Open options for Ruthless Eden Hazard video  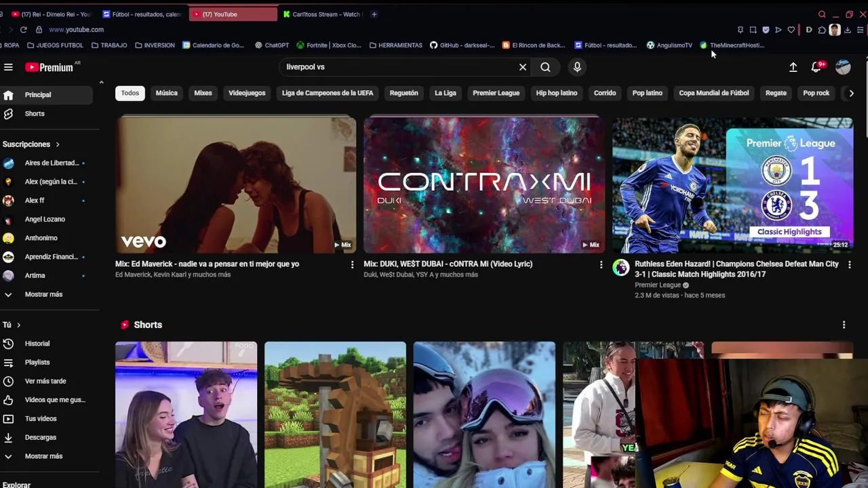(849, 264)
